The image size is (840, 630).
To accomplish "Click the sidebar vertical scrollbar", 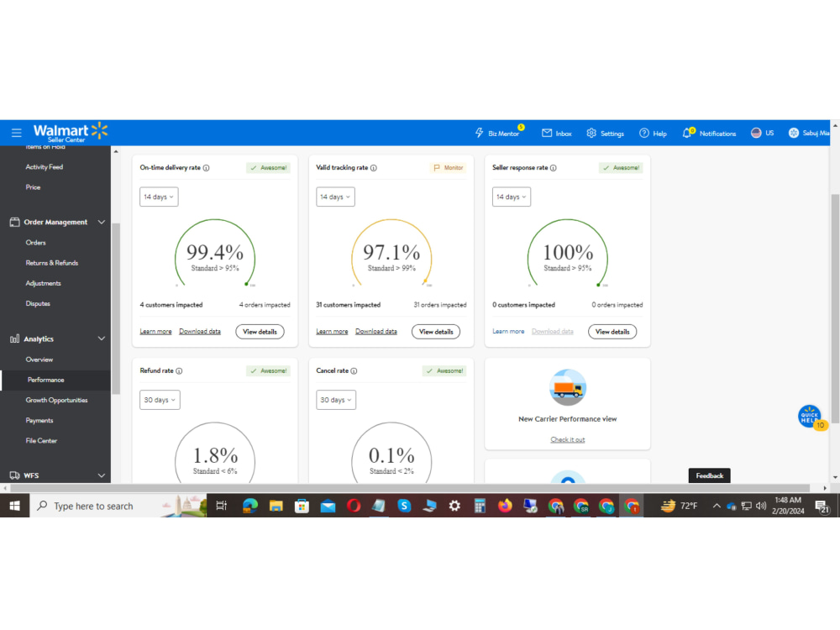I will pyautogui.click(x=116, y=308).
